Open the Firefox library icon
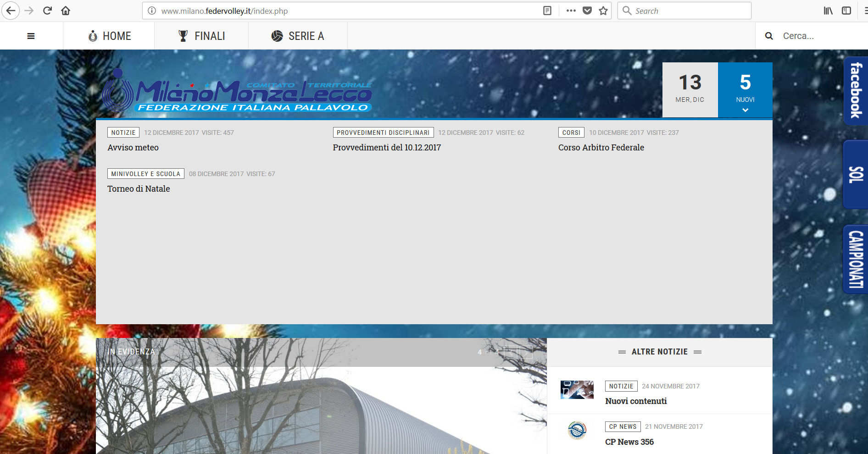Screen dimensions: 868x454 (x=828, y=11)
